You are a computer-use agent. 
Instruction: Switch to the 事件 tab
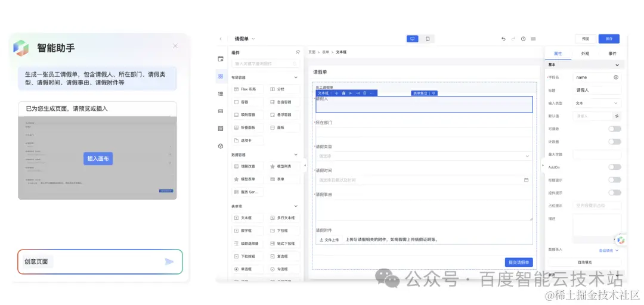(612, 54)
